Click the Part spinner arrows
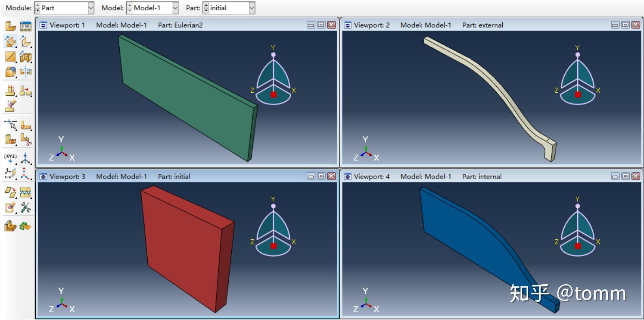 click(206, 8)
